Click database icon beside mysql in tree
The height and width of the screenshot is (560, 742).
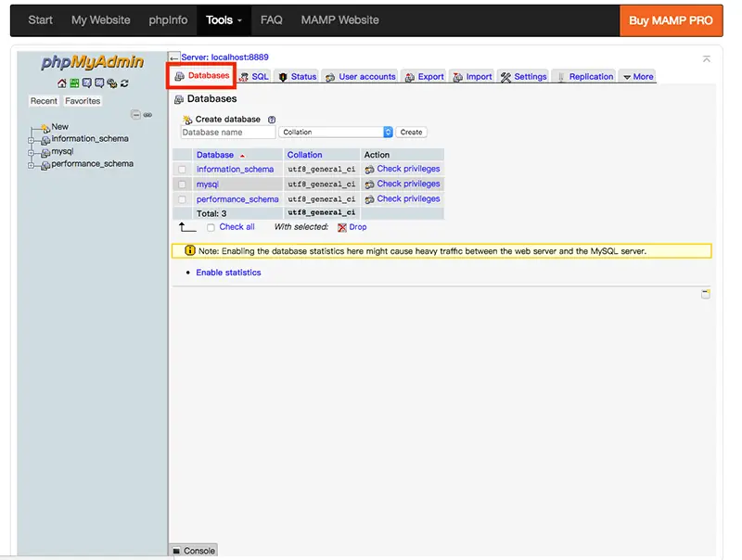(45, 153)
